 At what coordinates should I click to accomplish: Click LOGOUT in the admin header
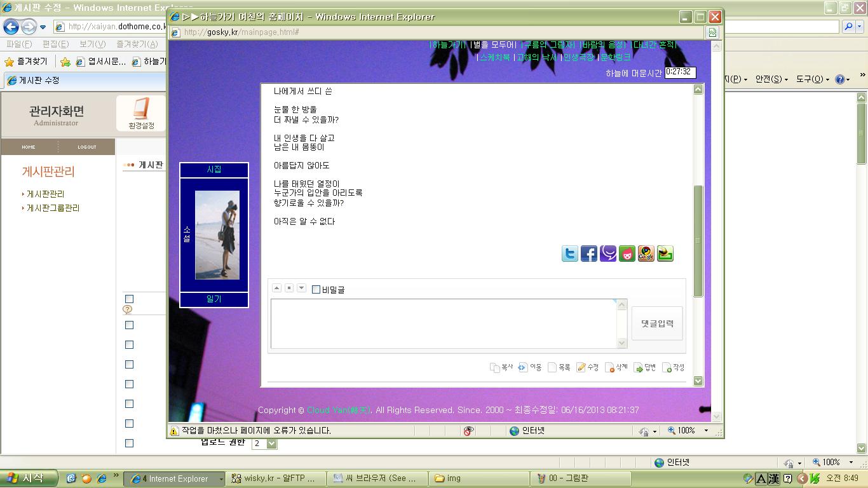[x=87, y=147]
